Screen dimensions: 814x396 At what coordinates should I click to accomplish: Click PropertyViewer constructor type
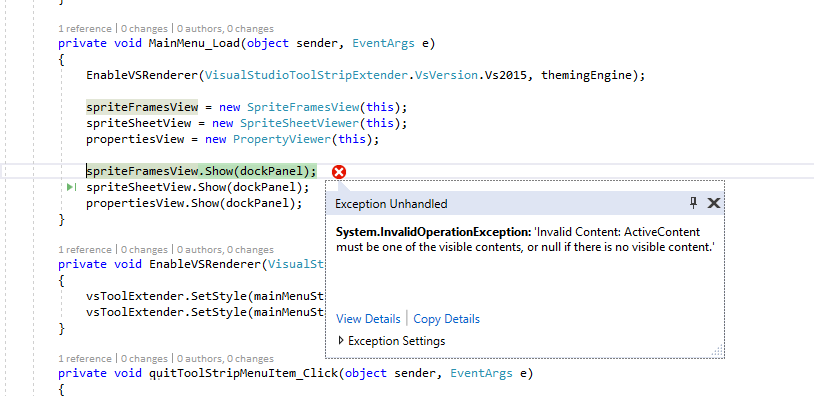(x=282, y=140)
